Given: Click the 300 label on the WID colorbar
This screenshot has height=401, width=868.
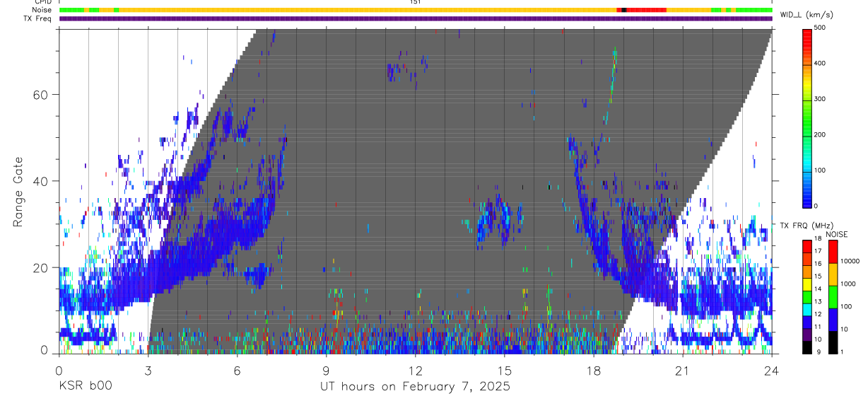Looking at the screenshot, I should (820, 99).
